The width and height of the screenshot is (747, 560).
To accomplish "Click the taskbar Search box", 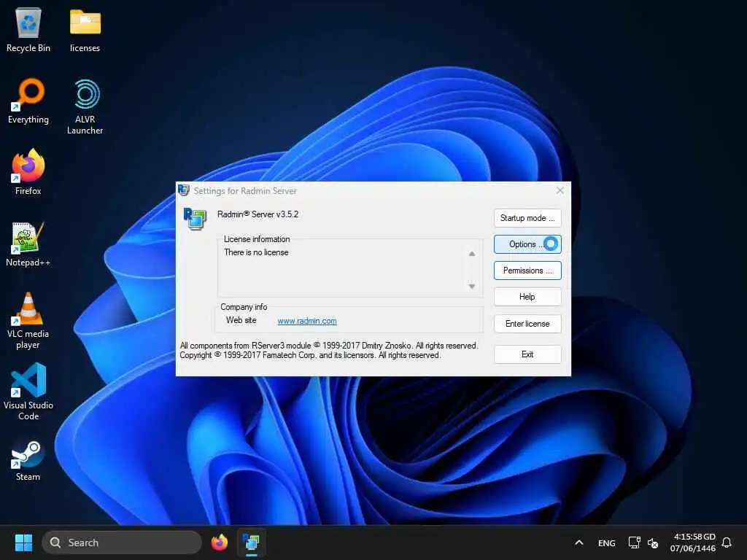I will [122, 542].
